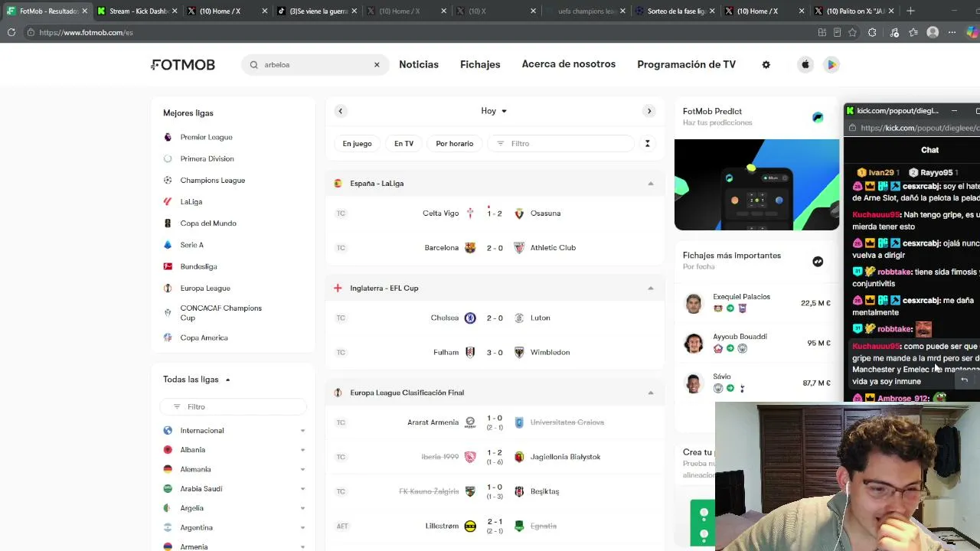Toggle the 'Por horario' sorting filter
This screenshot has height=551, width=980.
click(x=455, y=144)
